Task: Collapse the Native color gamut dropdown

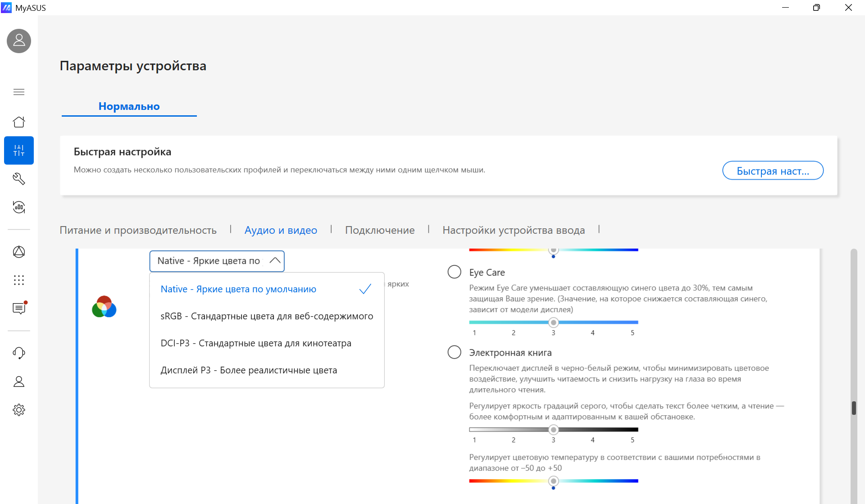Action: (x=217, y=261)
